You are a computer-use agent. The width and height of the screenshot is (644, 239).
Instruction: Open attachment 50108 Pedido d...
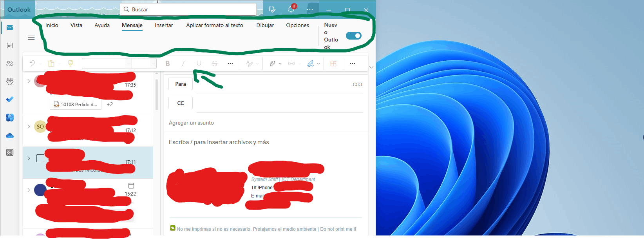coord(76,104)
